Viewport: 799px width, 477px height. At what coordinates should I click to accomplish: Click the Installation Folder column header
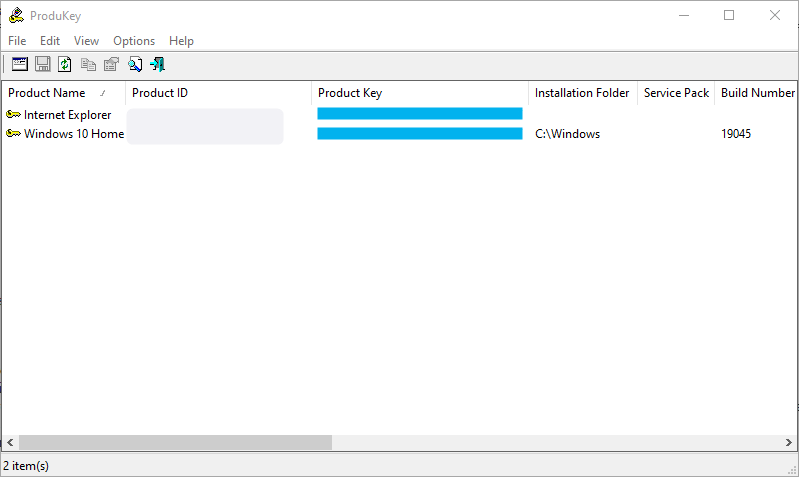[x=582, y=93]
